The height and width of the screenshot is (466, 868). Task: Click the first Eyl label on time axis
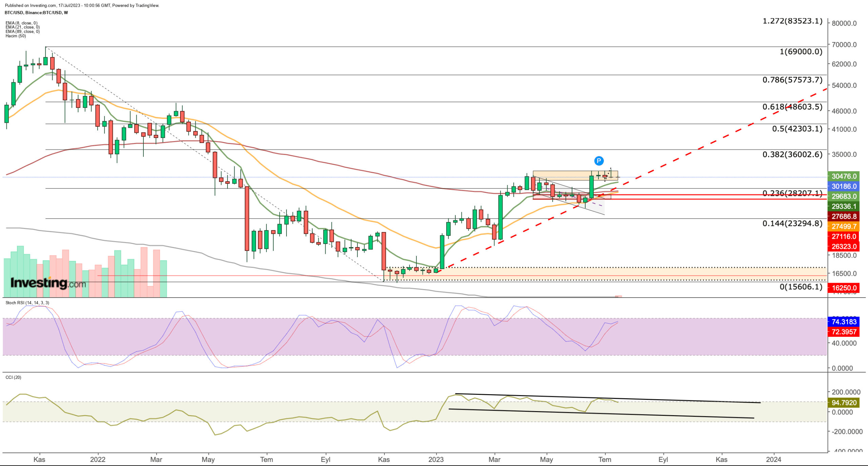point(325,460)
